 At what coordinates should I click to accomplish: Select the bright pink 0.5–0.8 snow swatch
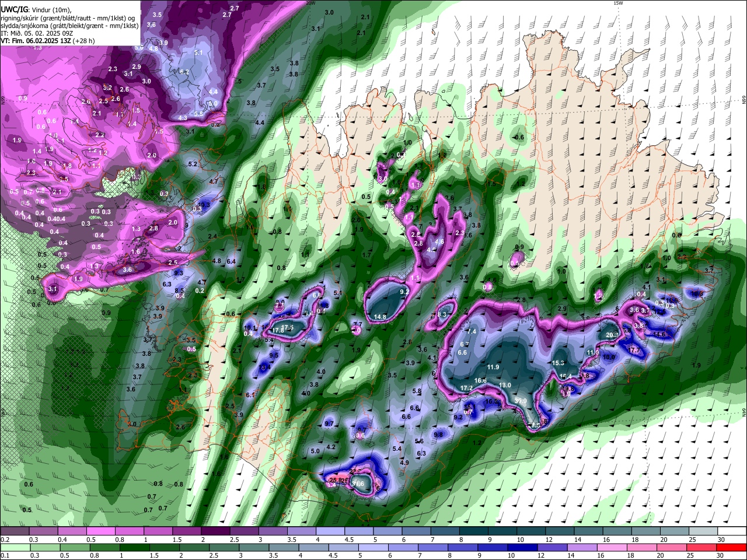pyautogui.click(x=100, y=531)
